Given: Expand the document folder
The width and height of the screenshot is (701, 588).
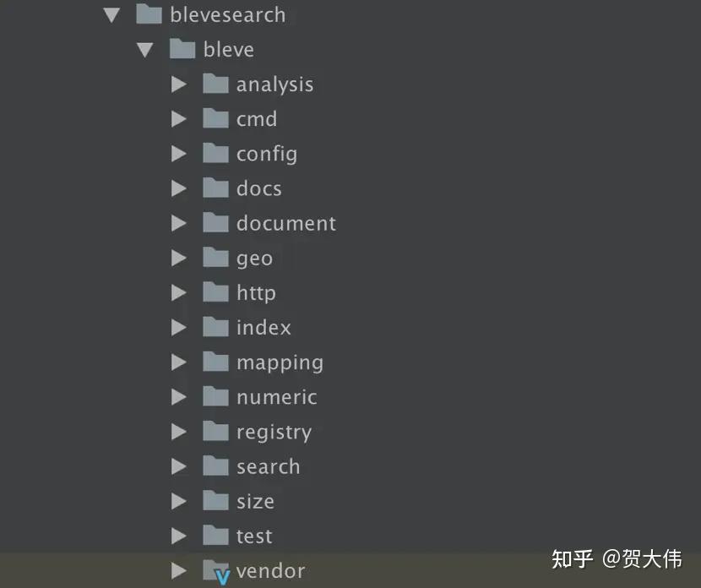Looking at the screenshot, I should tap(178, 222).
